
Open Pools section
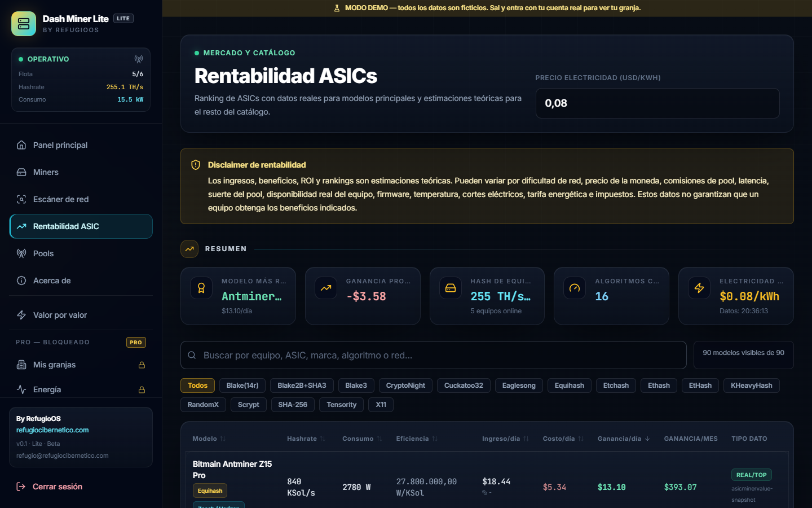[x=81, y=253]
